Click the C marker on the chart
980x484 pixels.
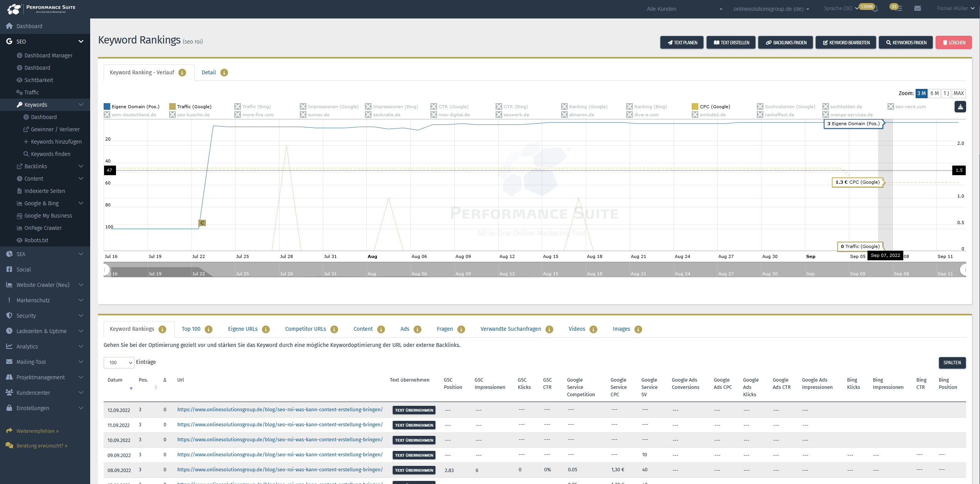pos(202,223)
